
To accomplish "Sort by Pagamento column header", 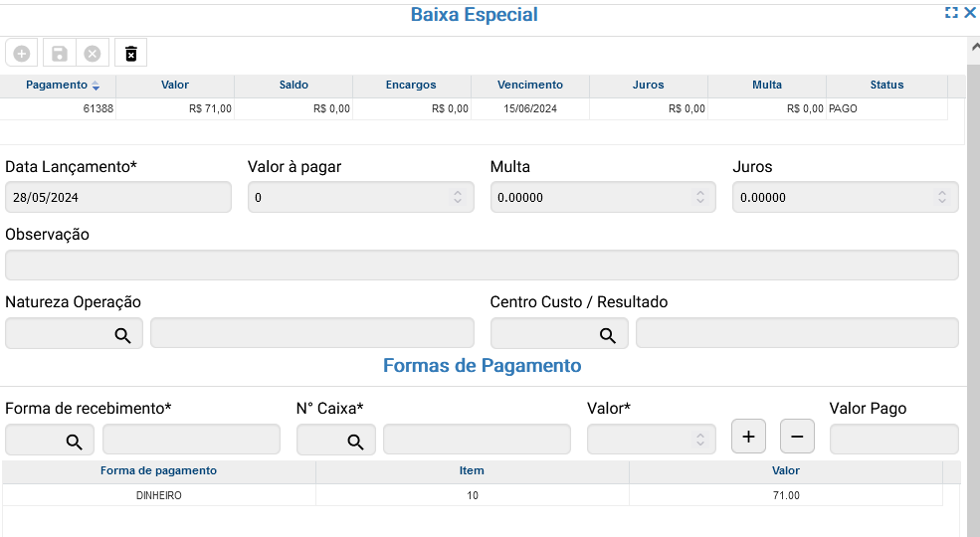I will (63, 86).
